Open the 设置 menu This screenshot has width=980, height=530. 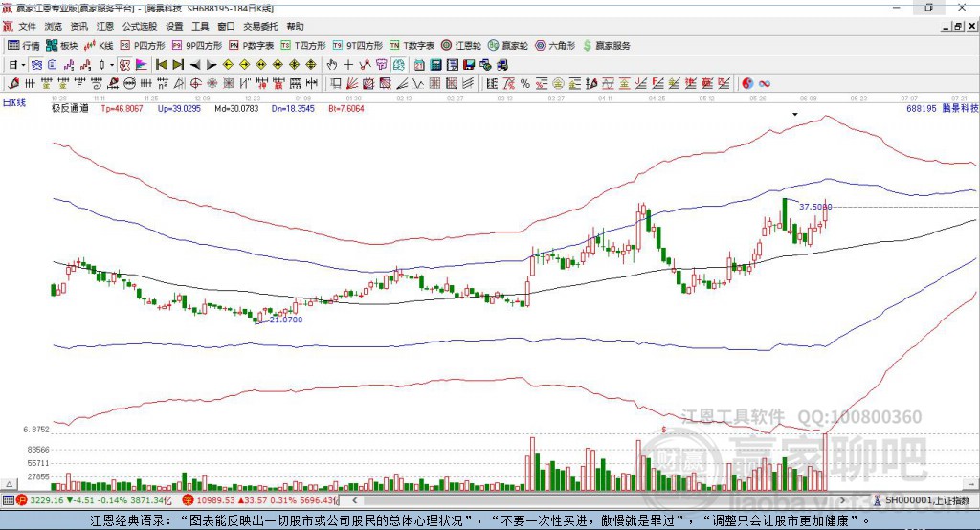coord(174,26)
